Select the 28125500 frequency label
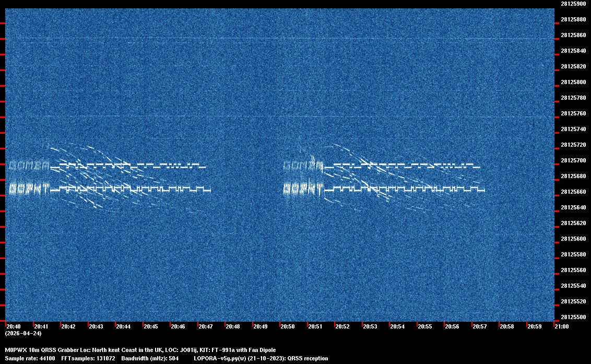Screen dimensions: 591x364 coord(573,317)
